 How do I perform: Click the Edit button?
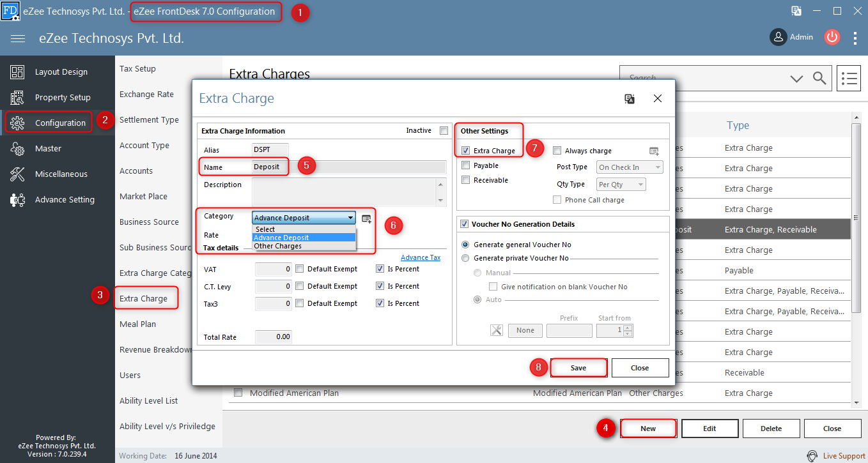pyautogui.click(x=709, y=429)
